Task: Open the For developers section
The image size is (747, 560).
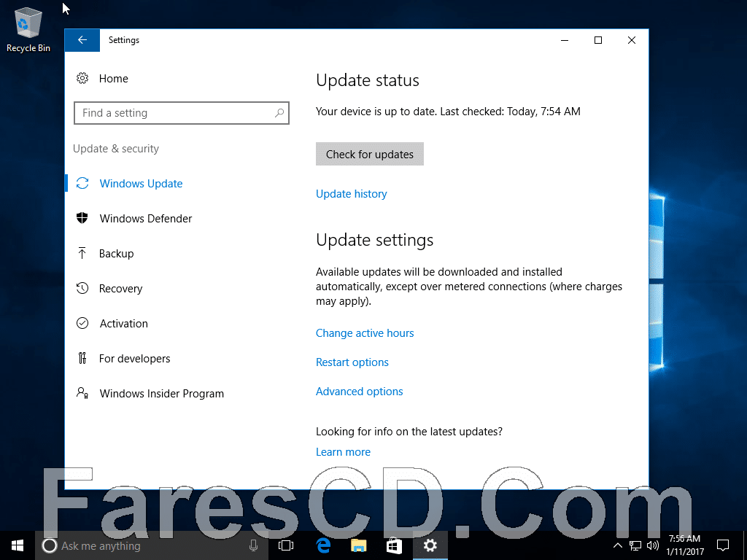Action: 134,359
